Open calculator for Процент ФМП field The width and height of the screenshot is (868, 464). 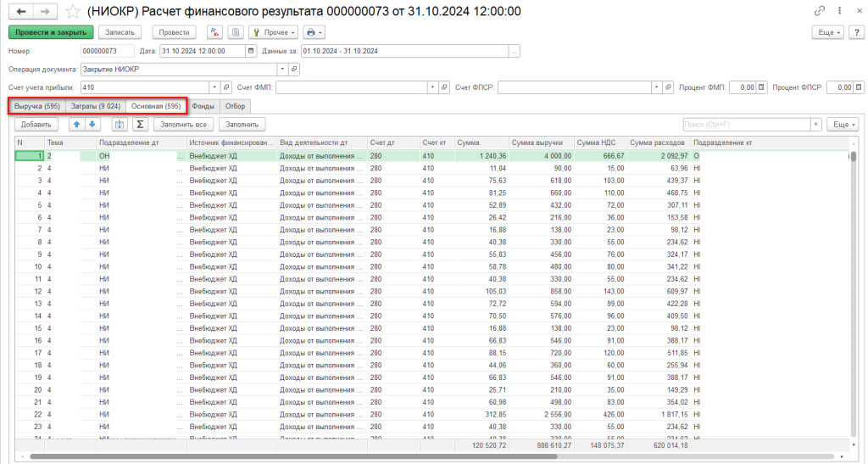coord(761,87)
